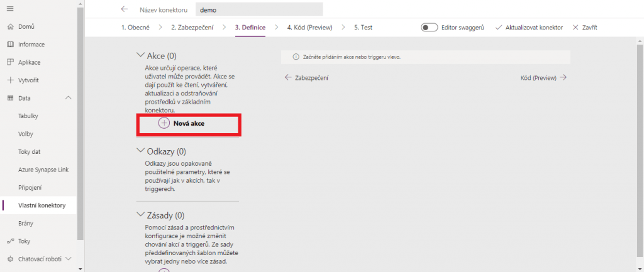Expand the Chatovací roboti menu
Screen dimensions: 644x272
pos(69,258)
